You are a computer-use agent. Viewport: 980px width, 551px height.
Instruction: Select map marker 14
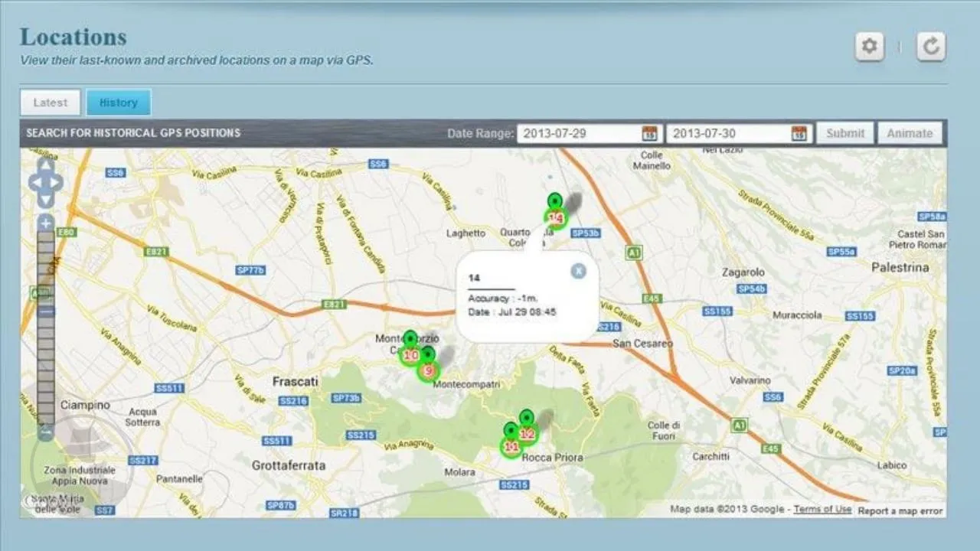556,212
